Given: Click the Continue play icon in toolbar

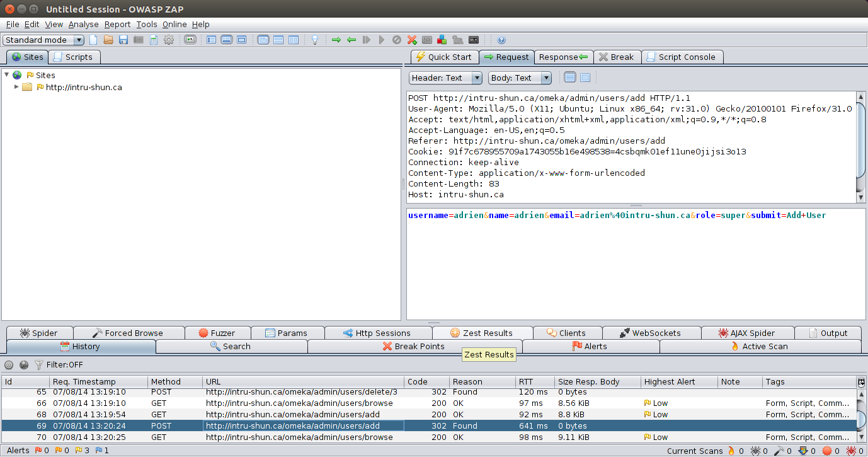Looking at the screenshot, I should pyautogui.click(x=381, y=40).
